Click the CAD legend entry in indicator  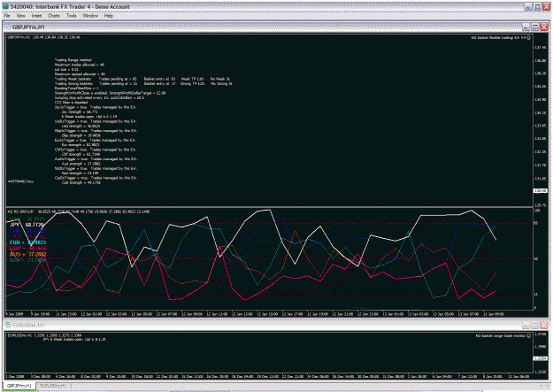[27, 236]
